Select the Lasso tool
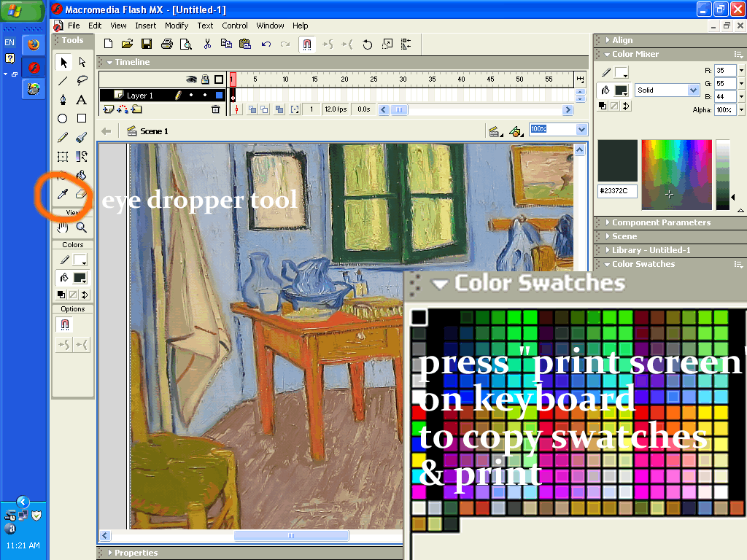Screen dimensions: 747x560 (82, 81)
